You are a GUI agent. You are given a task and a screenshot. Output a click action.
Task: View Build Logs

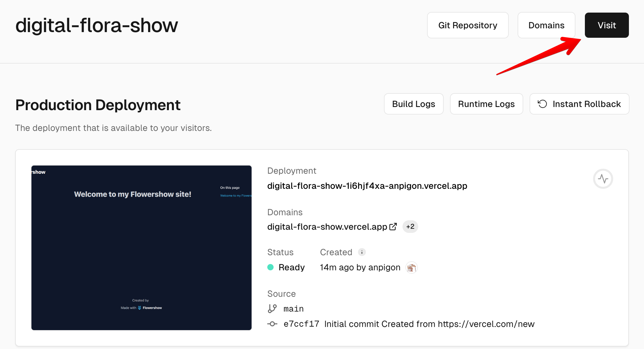pyautogui.click(x=414, y=104)
